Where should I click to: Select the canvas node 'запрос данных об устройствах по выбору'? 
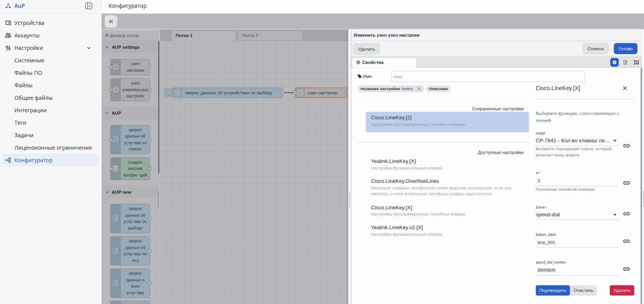(228, 93)
